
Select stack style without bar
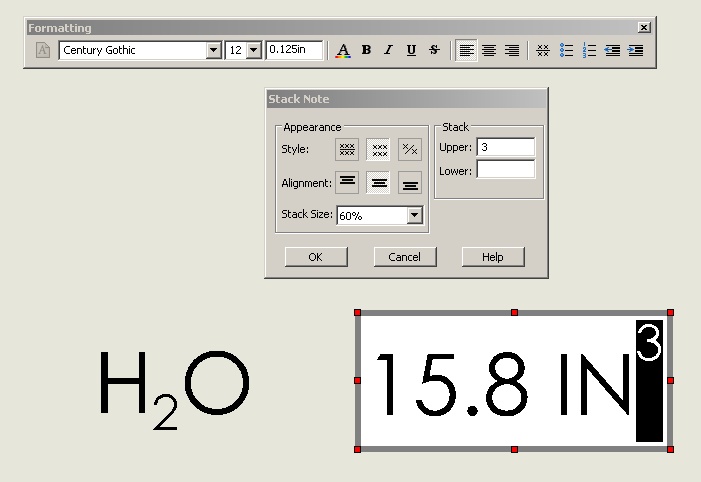[x=378, y=149]
